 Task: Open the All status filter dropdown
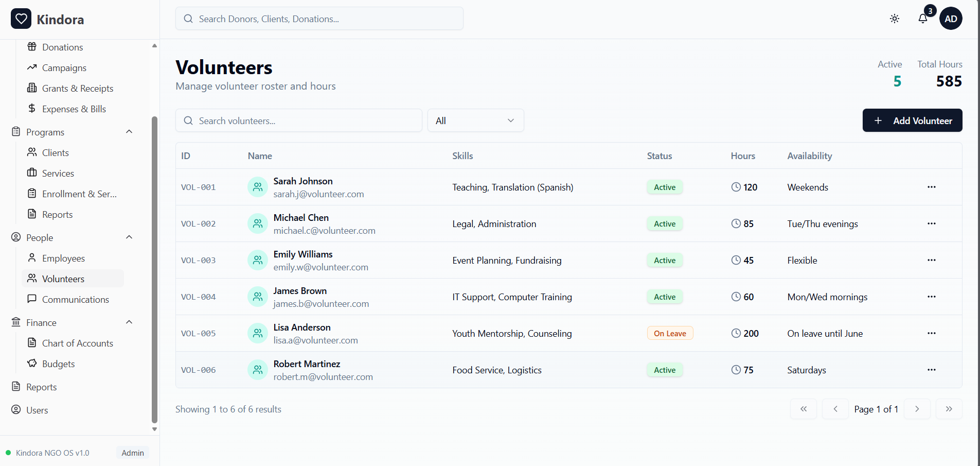[x=476, y=120]
